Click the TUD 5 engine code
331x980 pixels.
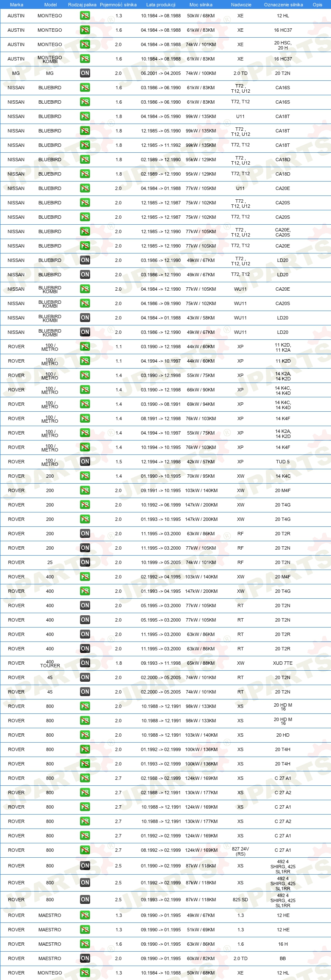click(283, 462)
